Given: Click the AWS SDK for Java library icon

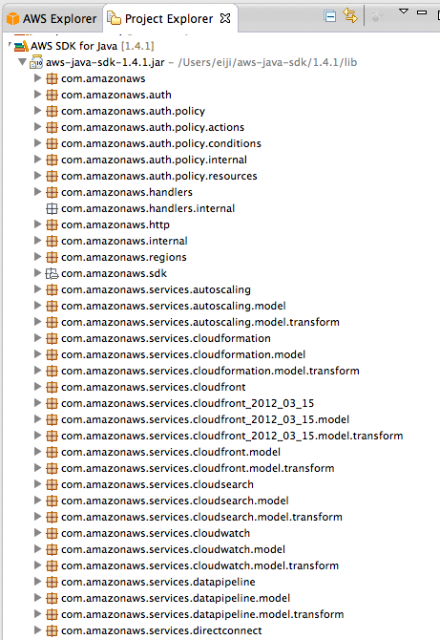Looking at the screenshot, I should tap(21, 46).
